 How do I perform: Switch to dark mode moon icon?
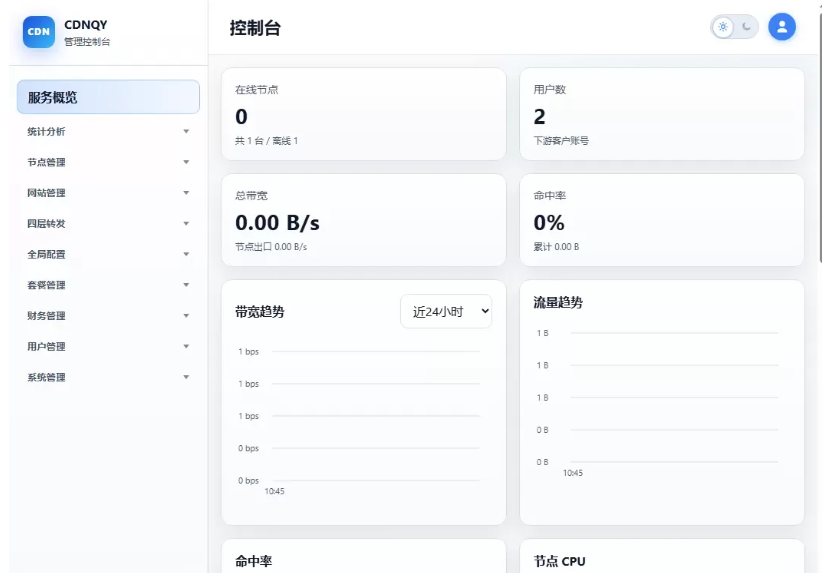(746, 27)
